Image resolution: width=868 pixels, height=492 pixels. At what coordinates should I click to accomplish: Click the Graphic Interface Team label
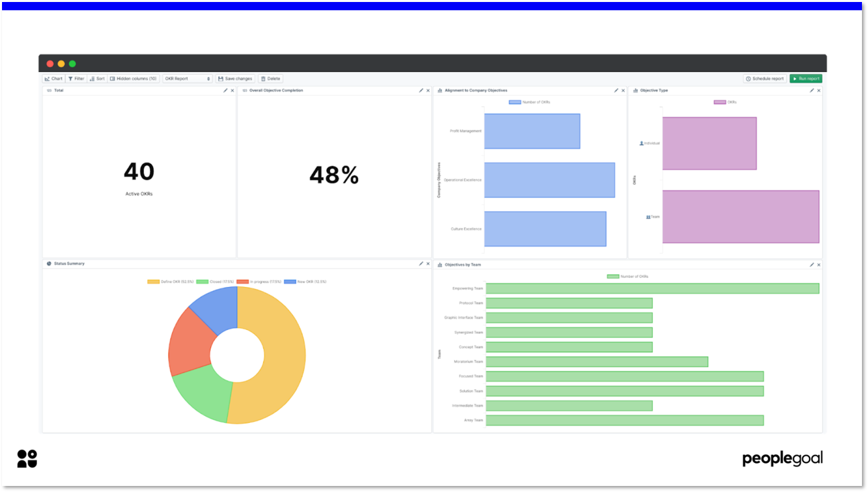pos(464,318)
